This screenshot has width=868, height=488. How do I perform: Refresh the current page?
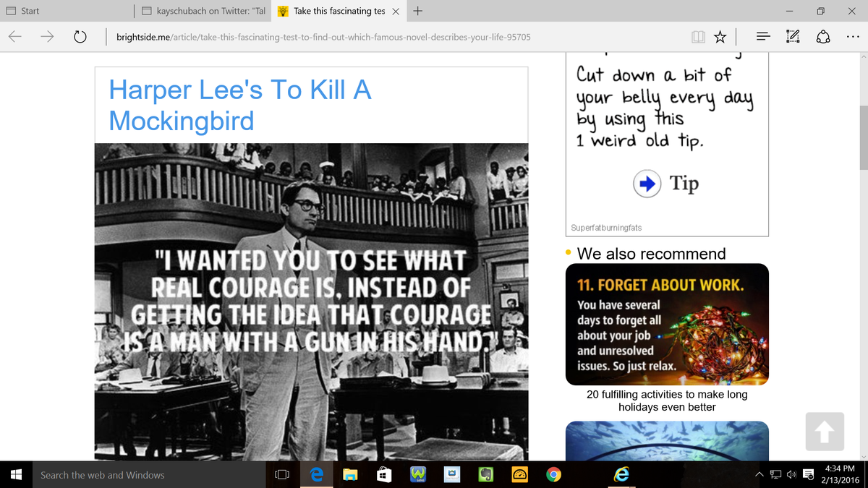81,36
